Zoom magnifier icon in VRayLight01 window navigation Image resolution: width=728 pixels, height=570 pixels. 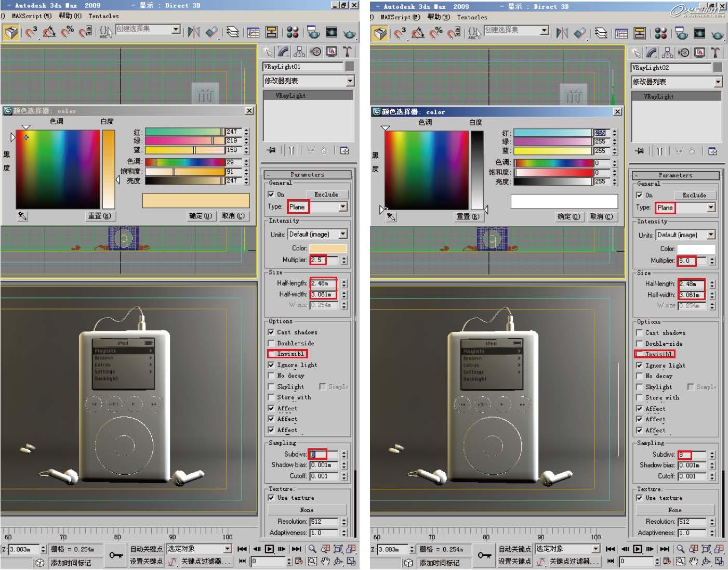tap(312, 549)
